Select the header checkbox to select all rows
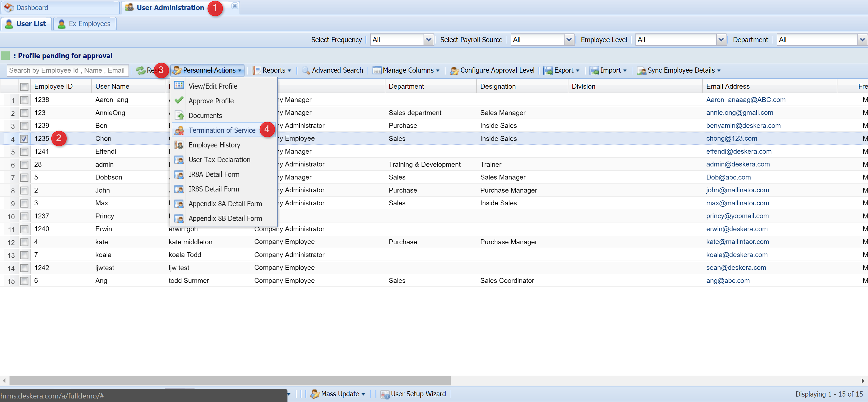The image size is (868, 402). tap(24, 86)
